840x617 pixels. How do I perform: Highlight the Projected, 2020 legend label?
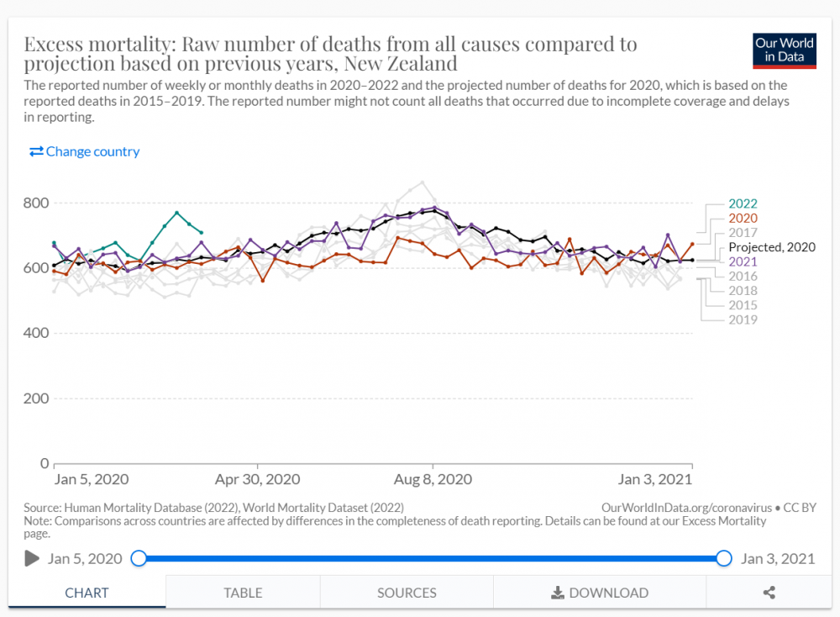point(771,247)
